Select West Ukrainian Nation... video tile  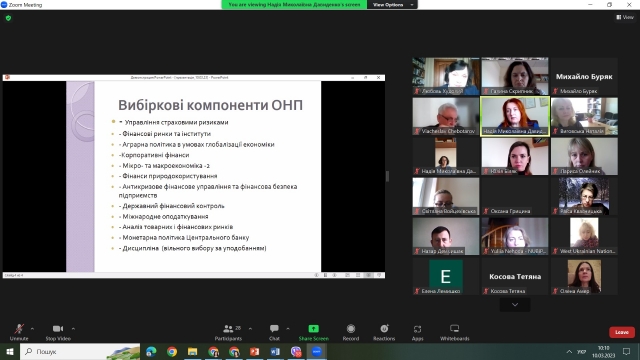click(584, 236)
